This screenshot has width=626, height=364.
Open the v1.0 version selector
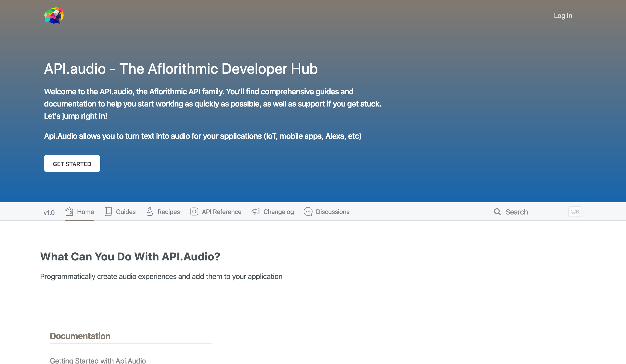click(x=49, y=212)
